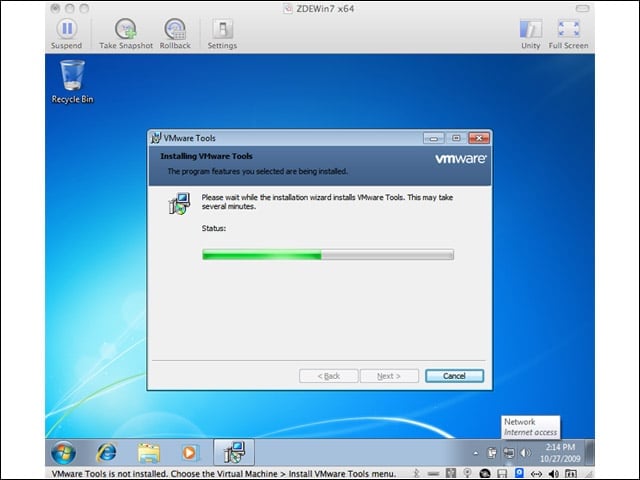Show hidden system tray icons

point(476,453)
